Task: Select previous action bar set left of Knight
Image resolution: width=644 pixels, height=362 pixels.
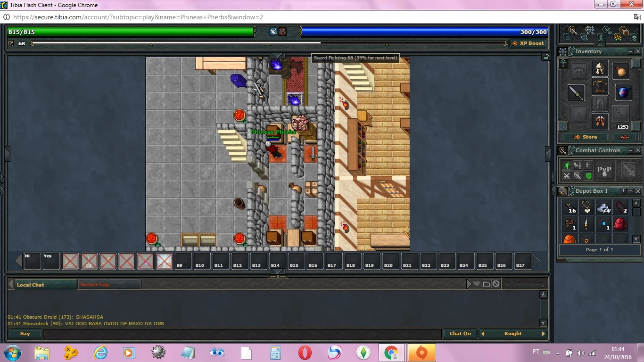Action: (483, 334)
